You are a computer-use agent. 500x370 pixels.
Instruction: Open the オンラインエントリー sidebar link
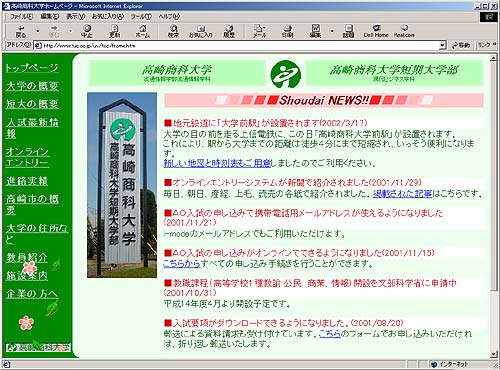28,157
